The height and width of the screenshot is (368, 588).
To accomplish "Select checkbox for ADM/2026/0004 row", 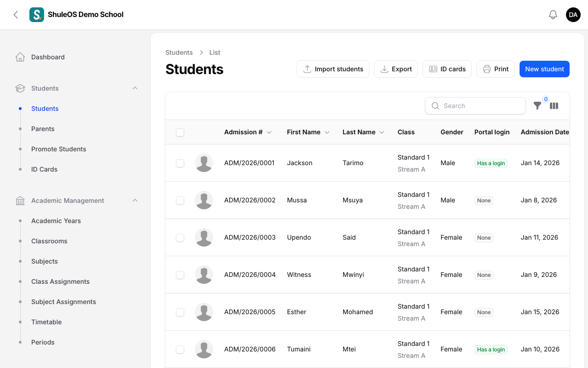I will coord(180,275).
